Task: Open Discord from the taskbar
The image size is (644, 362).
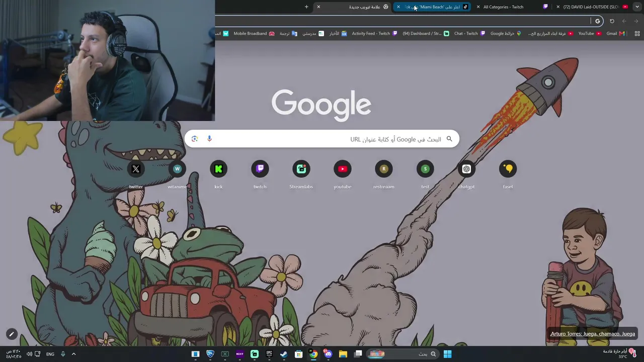Action: click(x=328, y=354)
